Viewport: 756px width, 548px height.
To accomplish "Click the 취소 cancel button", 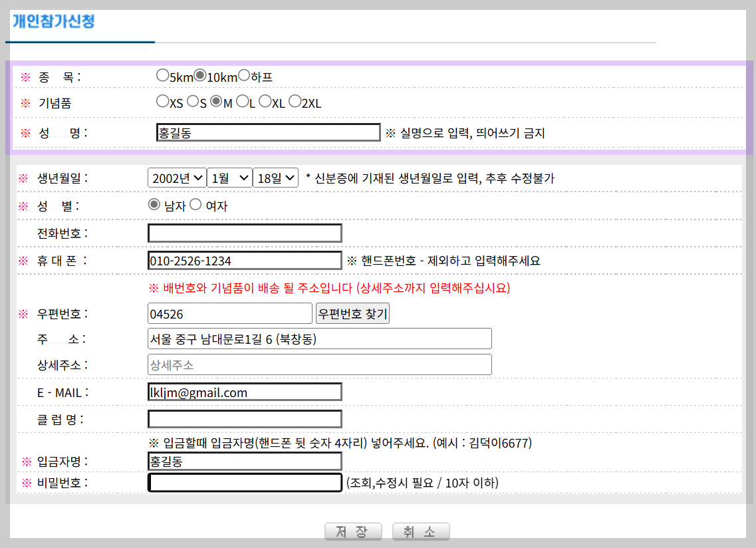I will coord(421,531).
